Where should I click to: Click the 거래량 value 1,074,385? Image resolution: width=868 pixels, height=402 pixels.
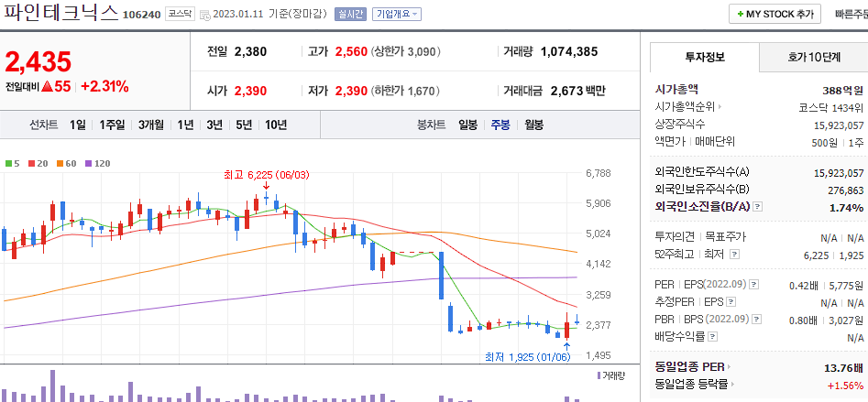(569, 52)
